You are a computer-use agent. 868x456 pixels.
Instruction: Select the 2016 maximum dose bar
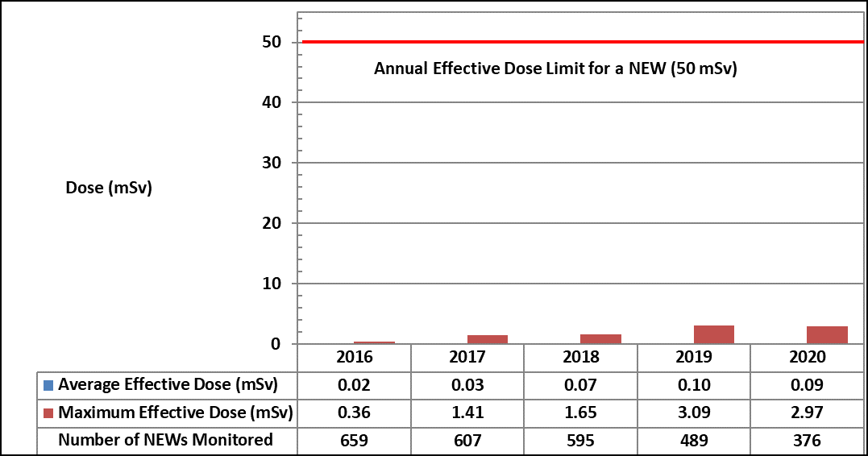pos(374,342)
